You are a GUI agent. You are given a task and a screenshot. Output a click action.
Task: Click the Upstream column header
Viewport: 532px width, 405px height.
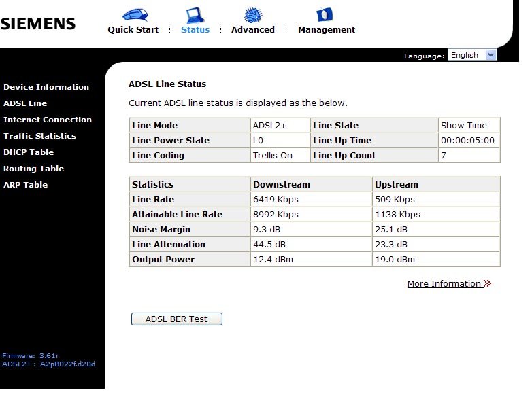click(x=397, y=185)
